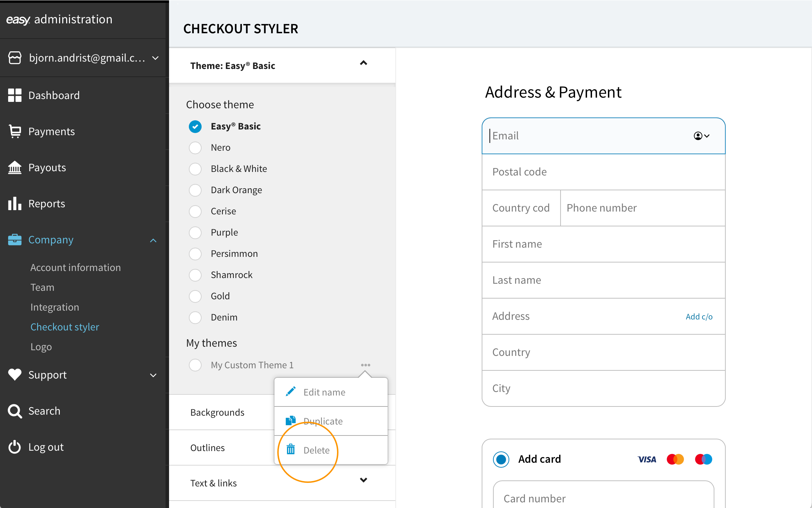Collapse the Theme: Easy Basic section

pyautogui.click(x=363, y=63)
